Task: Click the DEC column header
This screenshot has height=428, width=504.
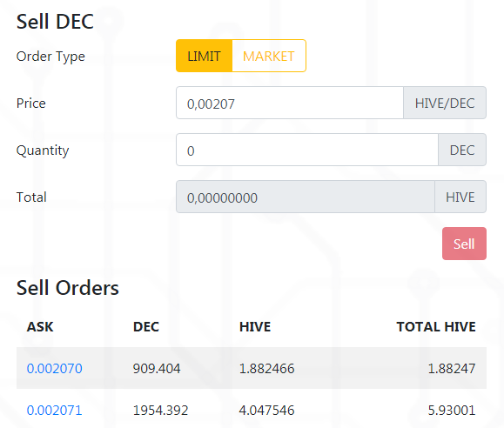Action: 146,327
